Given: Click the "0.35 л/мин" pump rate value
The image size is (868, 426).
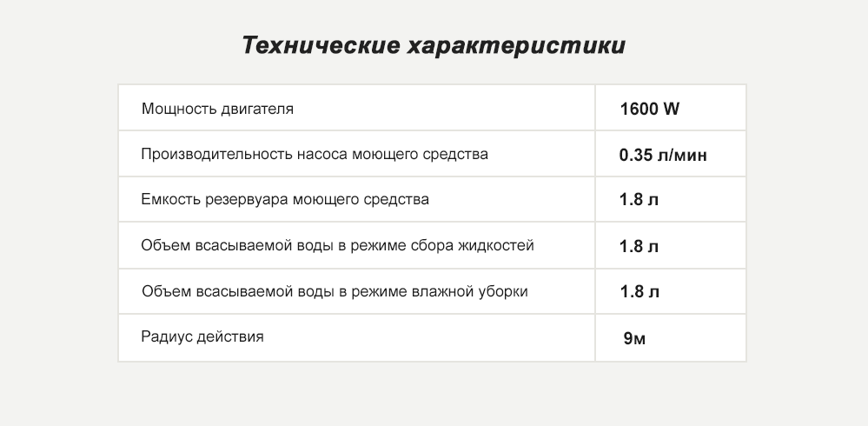Looking at the screenshot, I should [663, 156].
